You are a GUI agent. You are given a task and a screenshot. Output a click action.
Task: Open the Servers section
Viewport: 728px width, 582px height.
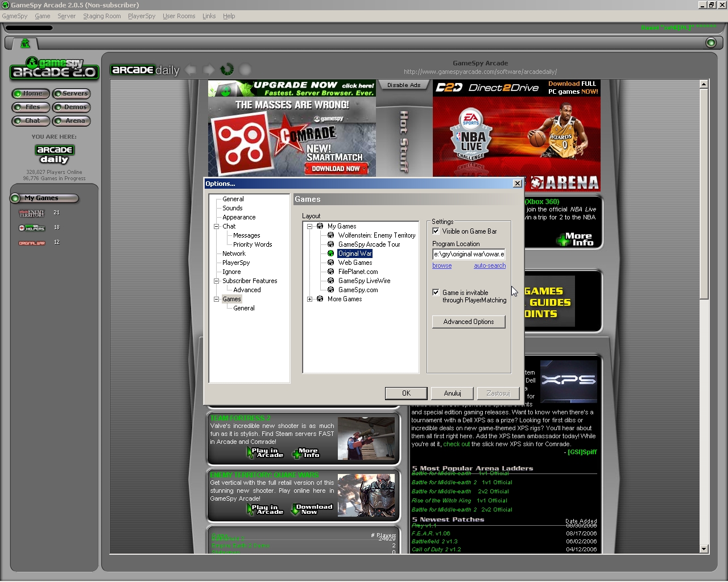click(x=72, y=94)
